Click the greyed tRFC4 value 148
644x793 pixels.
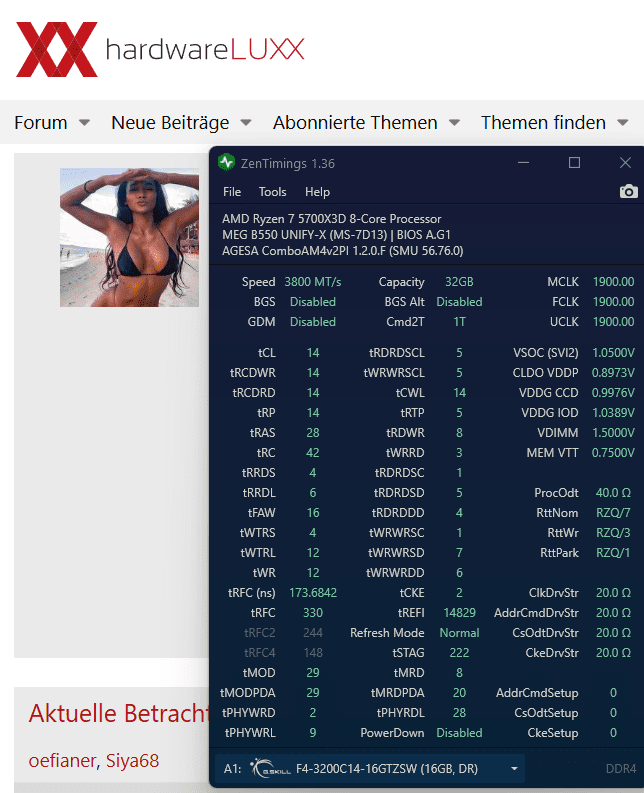[x=313, y=653]
